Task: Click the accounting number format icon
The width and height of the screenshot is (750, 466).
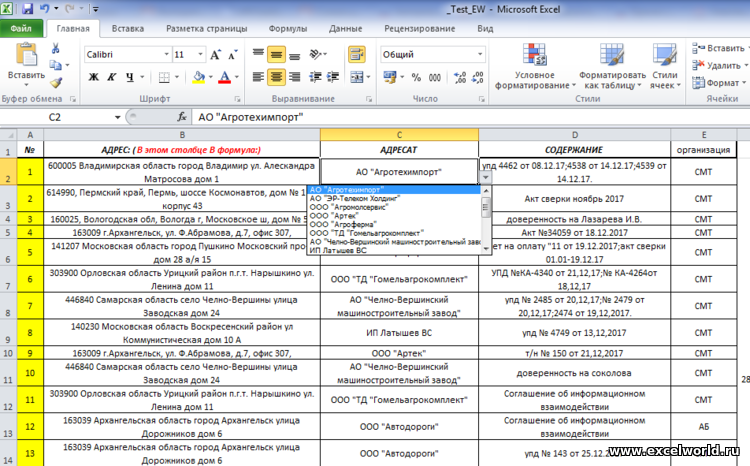Action: click(390, 77)
